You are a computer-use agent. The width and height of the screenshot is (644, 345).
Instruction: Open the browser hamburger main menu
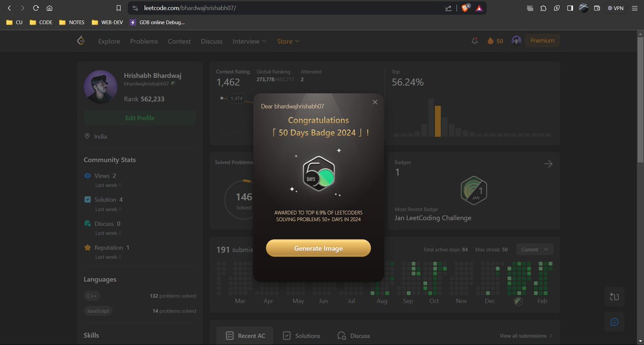click(634, 8)
